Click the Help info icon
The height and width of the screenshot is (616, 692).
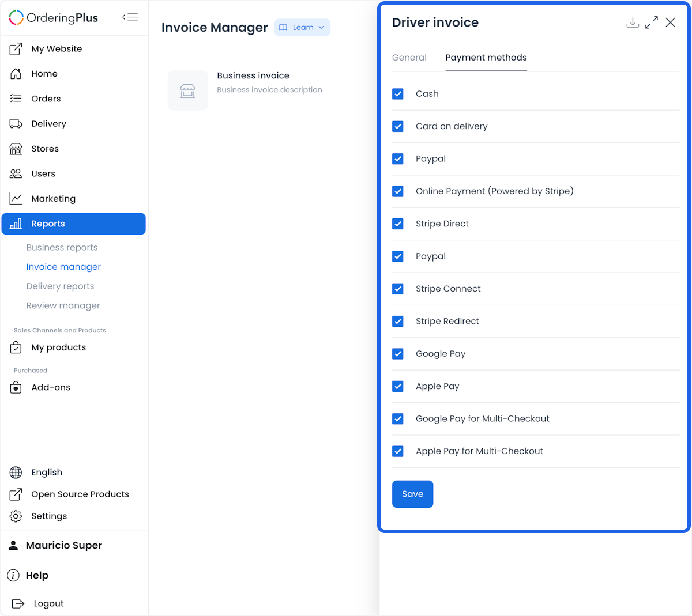13,575
